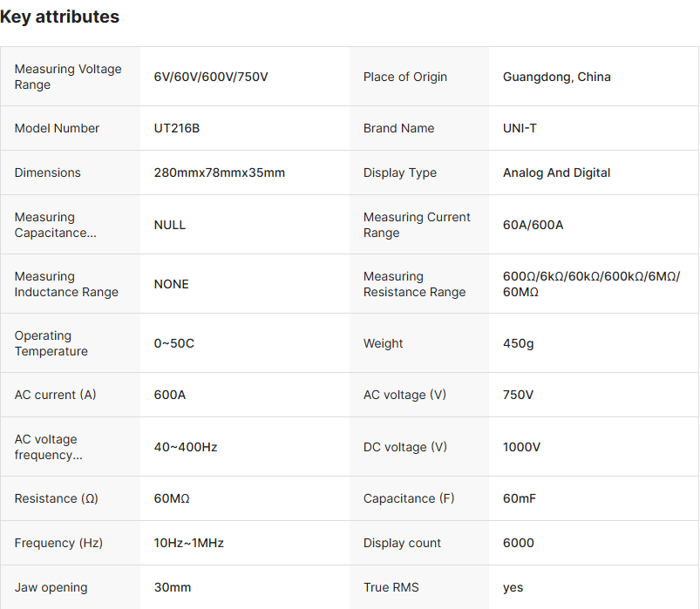
Task: Select the Analog And Digital display value
Action: tap(557, 173)
